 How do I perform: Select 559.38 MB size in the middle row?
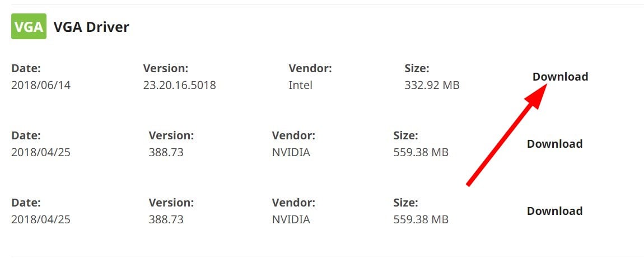[x=421, y=152]
